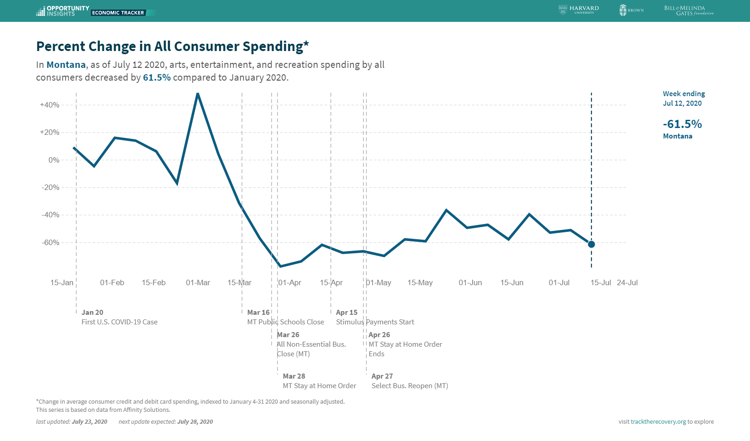Select the Jan 20 First U.S. COVID-19 Case marker

(119, 317)
